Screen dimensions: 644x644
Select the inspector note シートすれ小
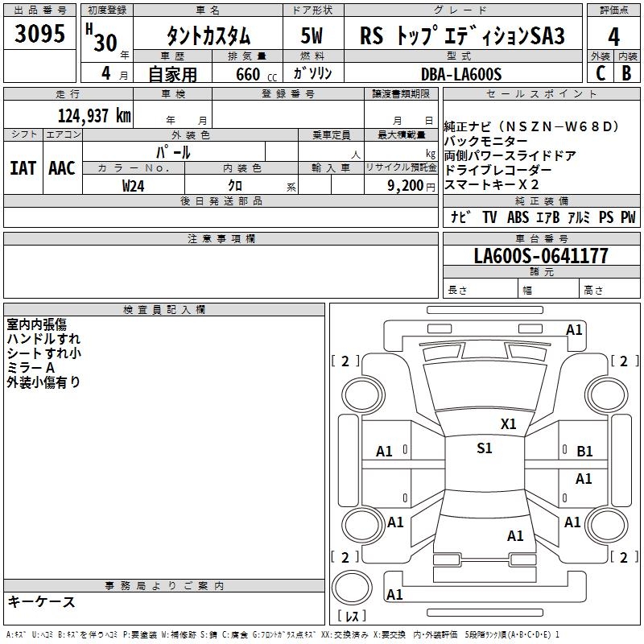[x=44, y=353]
